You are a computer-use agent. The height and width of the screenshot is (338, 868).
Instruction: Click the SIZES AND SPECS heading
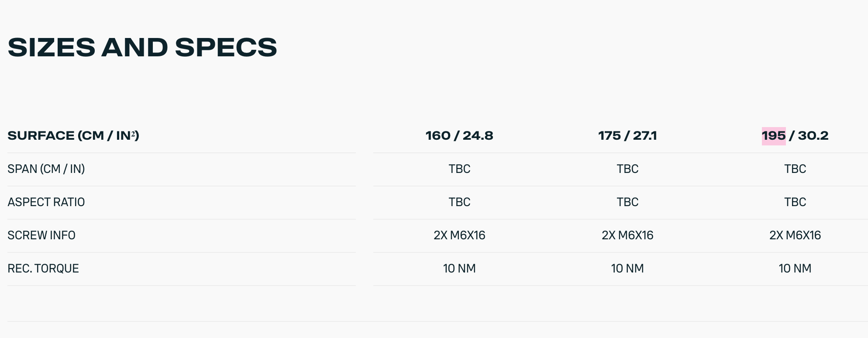pos(142,47)
